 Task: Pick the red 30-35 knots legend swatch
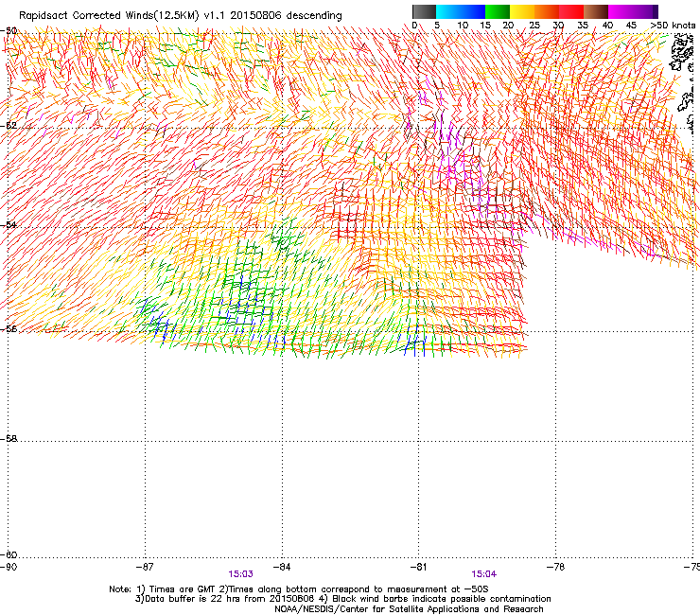(x=571, y=11)
